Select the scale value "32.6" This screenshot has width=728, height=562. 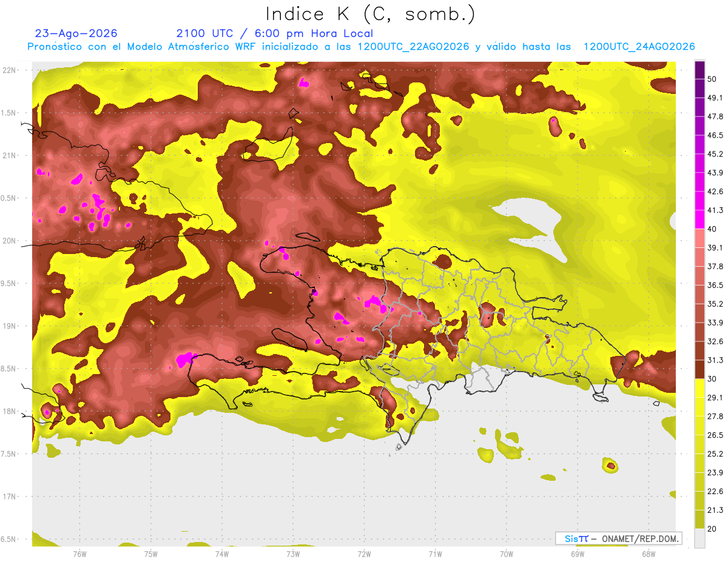coord(715,341)
